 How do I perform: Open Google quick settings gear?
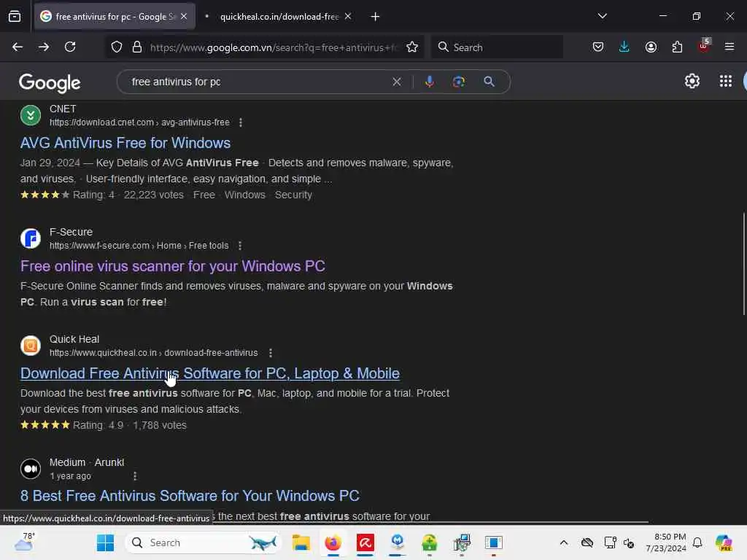[x=692, y=82]
